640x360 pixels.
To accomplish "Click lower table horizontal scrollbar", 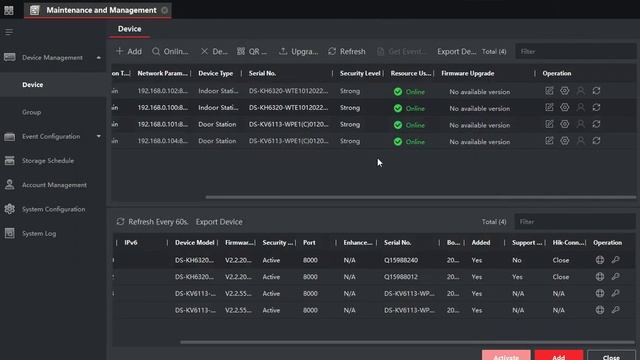I will coord(407,342).
